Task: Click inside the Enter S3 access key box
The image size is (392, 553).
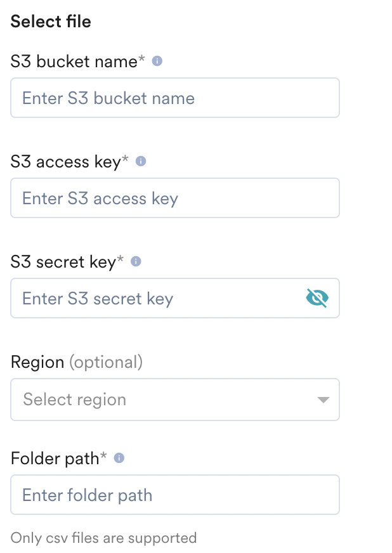Action: 175,198
